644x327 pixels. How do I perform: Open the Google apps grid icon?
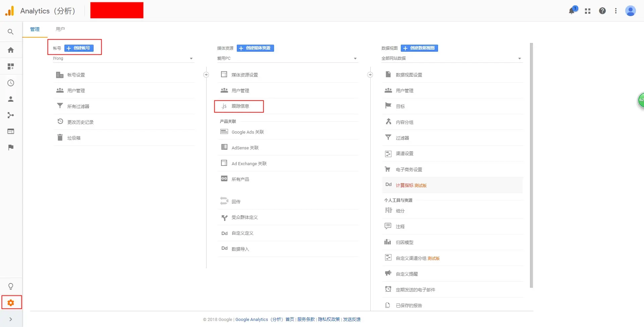click(588, 11)
